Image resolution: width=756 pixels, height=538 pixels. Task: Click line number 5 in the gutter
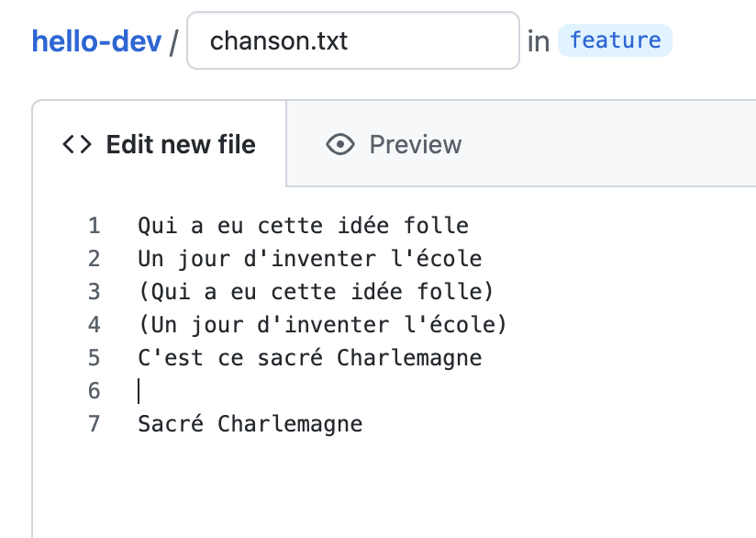94,358
